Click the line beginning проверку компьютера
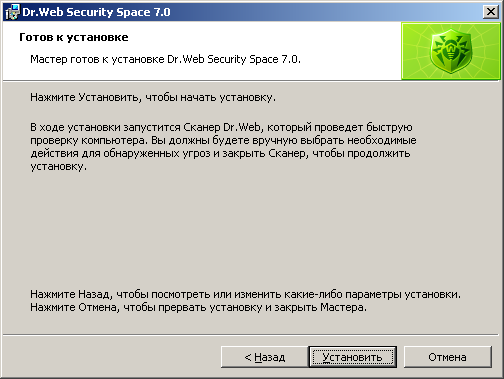 click(223, 140)
